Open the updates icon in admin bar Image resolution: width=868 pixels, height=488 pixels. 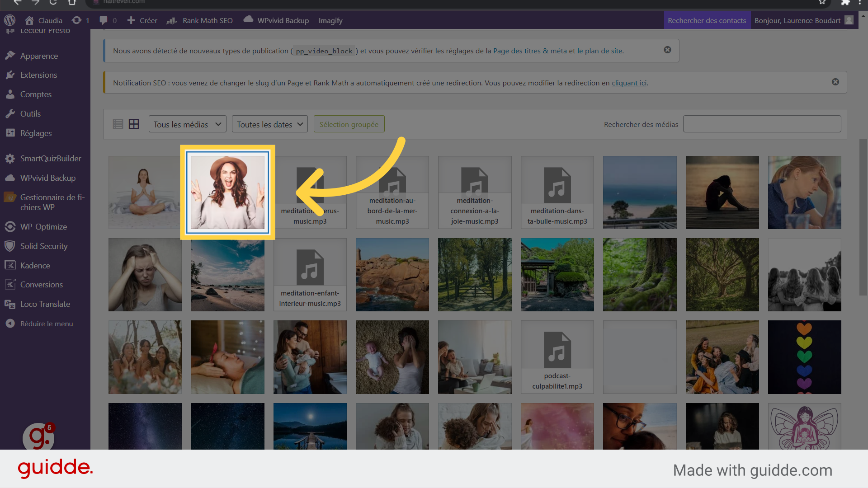pos(77,20)
